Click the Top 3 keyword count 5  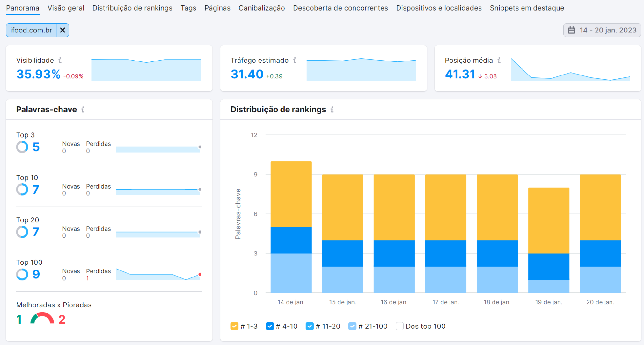pyautogui.click(x=36, y=147)
